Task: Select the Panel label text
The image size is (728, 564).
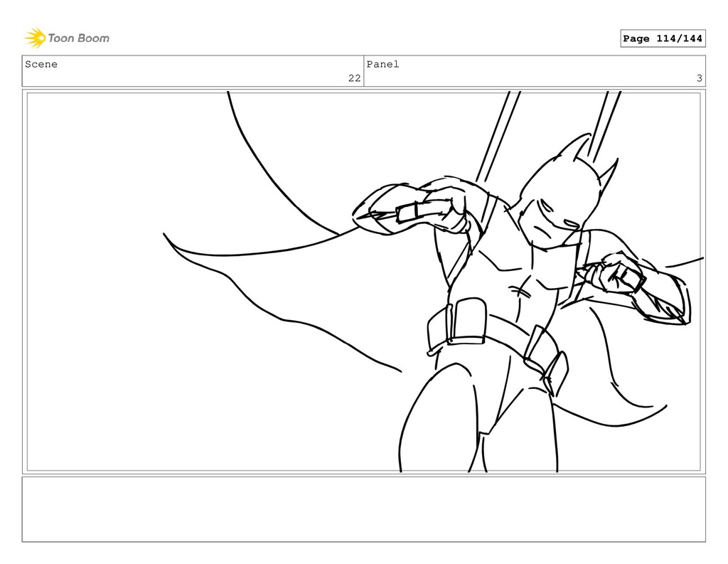Action: point(382,64)
